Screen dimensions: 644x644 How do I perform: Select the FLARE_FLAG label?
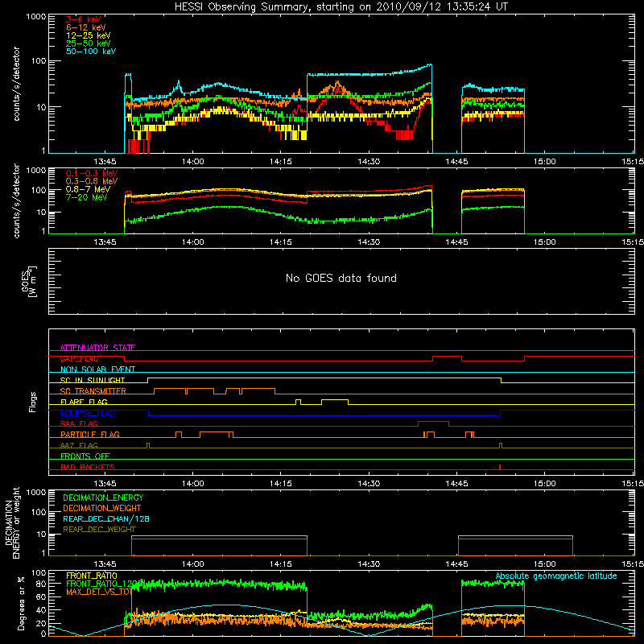(84, 402)
